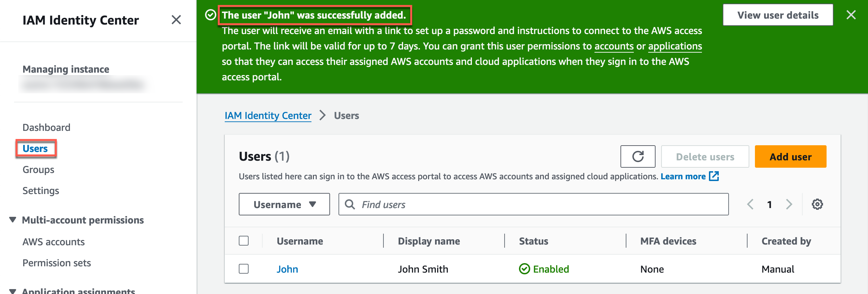This screenshot has width=868, height=294.
Task: Open Groups in the sidebar
Action: [38, 169]
